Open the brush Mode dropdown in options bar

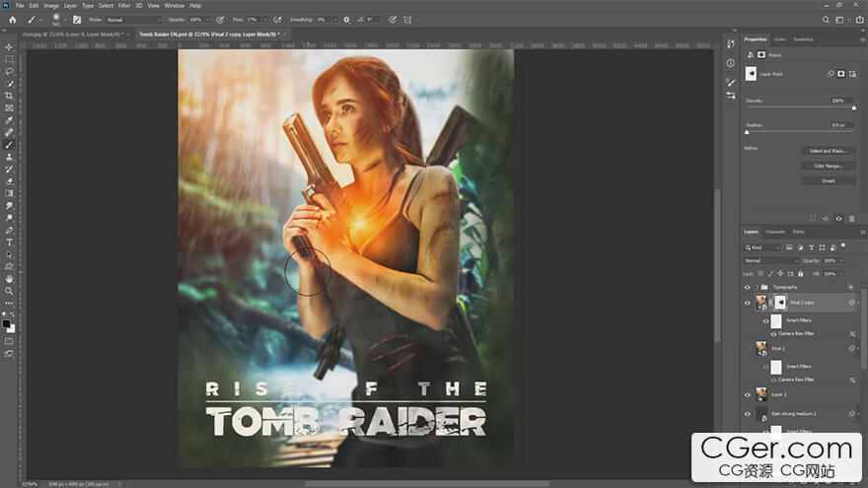click(x=133, y=20)
